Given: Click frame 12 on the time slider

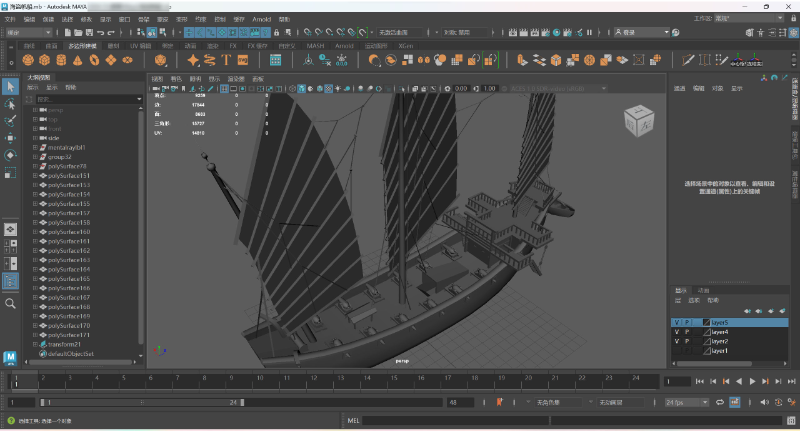Looking at the screenshot, I should 314,378.
